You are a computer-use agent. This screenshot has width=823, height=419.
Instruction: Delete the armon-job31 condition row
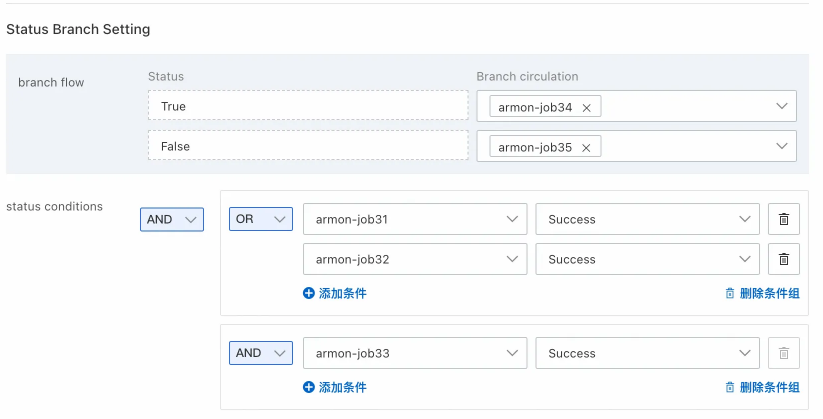point(783,219)
